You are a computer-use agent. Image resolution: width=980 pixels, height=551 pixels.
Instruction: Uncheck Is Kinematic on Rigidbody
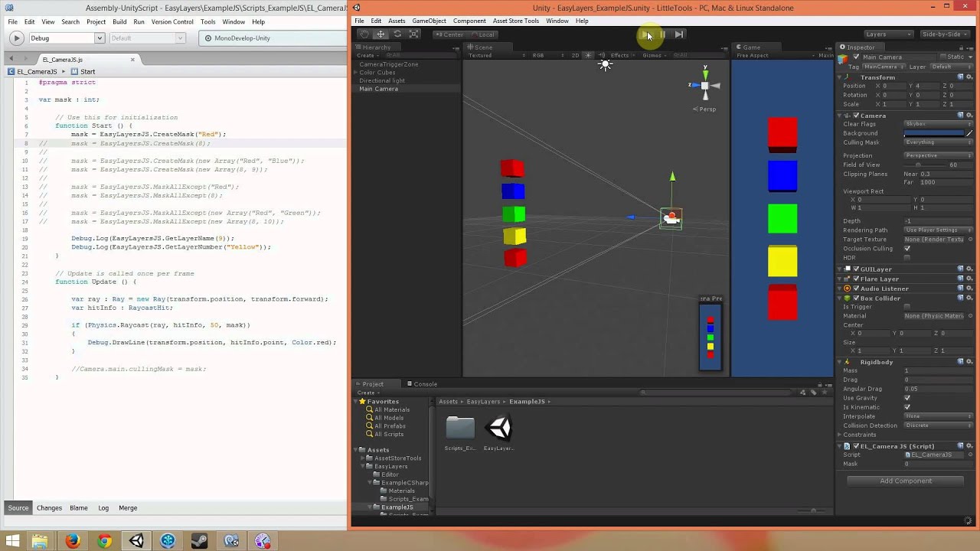[907, 407]
